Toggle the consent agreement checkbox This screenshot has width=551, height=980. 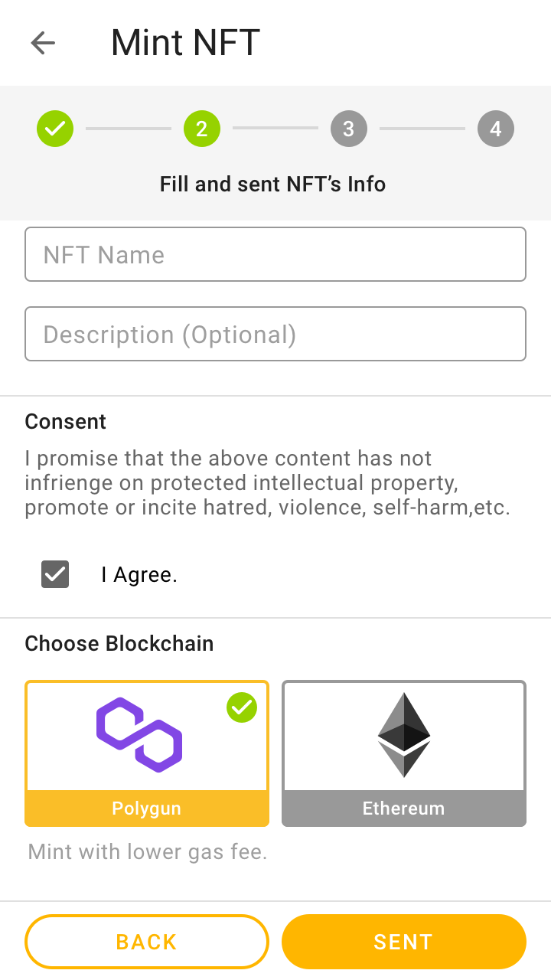(54, 574)
